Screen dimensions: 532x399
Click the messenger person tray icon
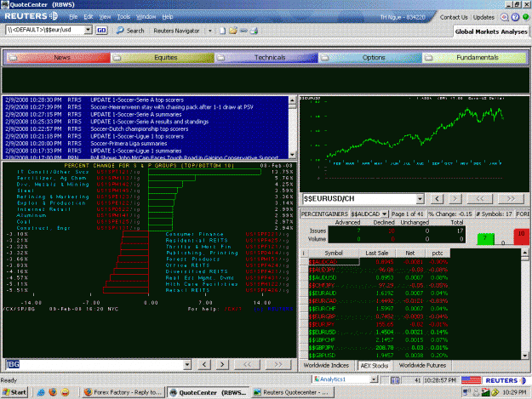[476, 392]
